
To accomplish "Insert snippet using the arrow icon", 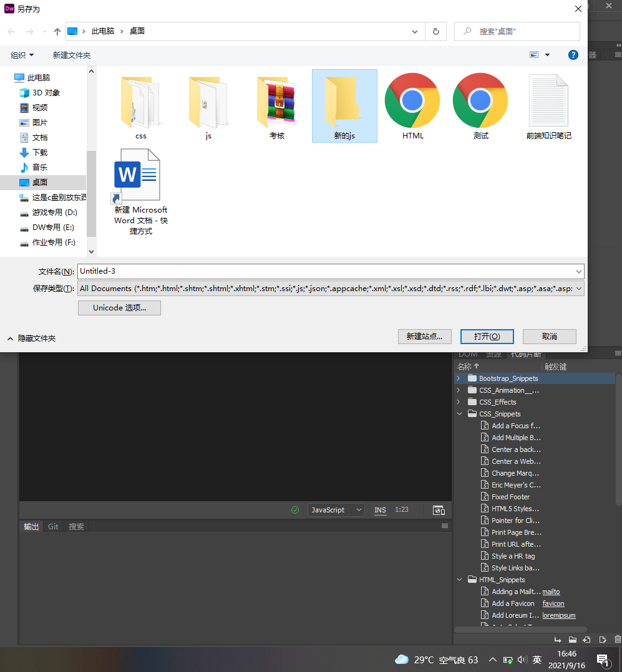I will [x=557, y=639].
